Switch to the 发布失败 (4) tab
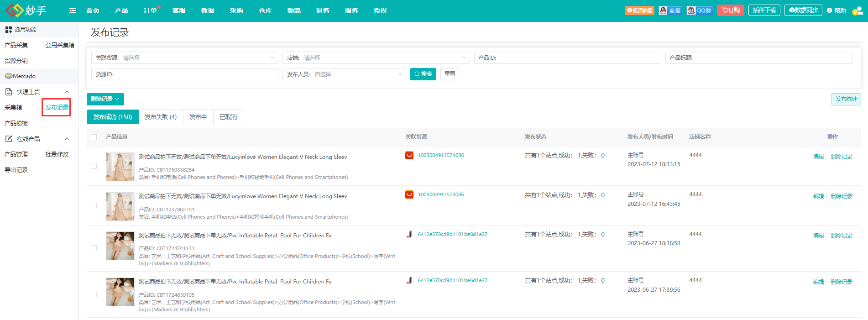 (161, 117)
